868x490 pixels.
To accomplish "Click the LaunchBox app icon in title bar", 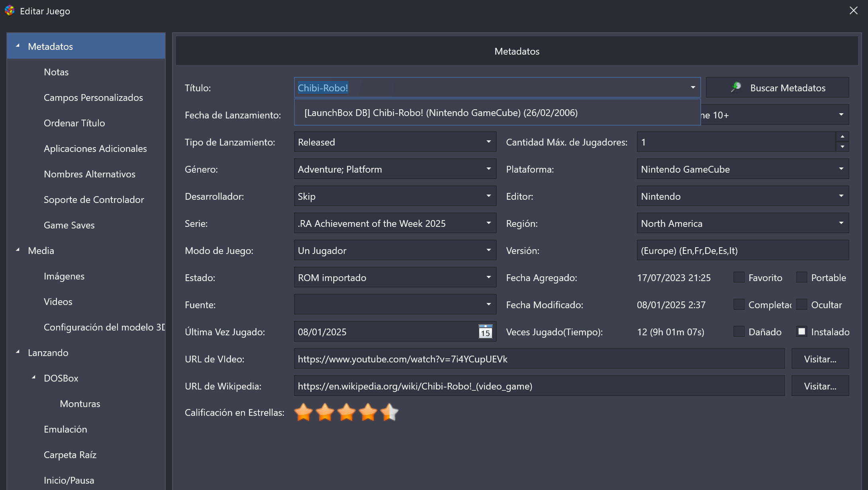I will [10, 11].
